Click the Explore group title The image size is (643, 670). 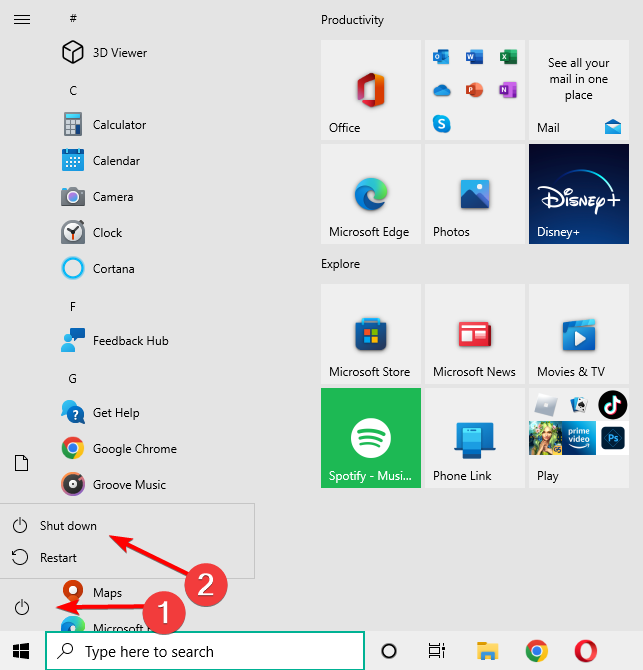point(341,264)
